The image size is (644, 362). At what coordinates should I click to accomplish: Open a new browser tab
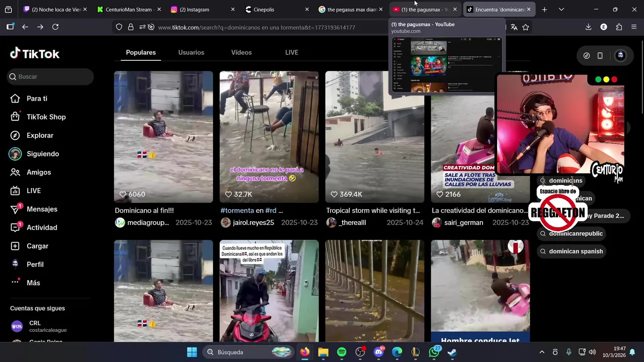[x=544, y=10]
